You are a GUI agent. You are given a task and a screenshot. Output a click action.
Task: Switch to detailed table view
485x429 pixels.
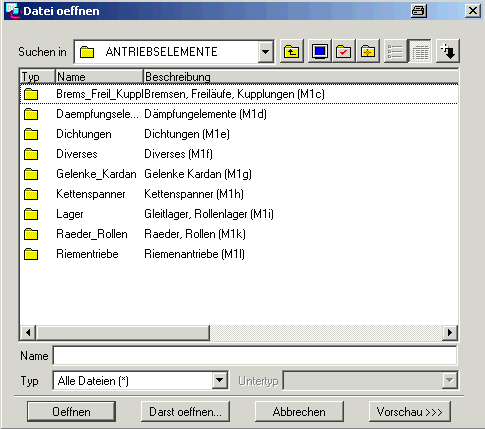[420, 52]
